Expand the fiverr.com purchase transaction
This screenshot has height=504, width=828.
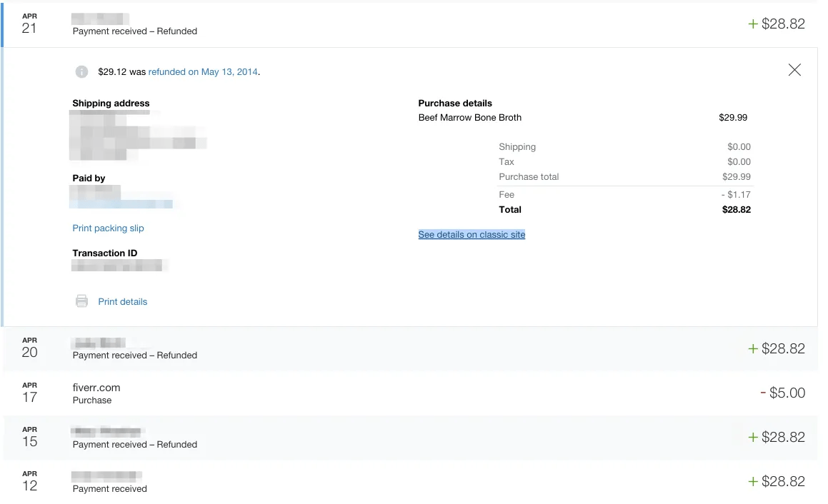(410, 393)
